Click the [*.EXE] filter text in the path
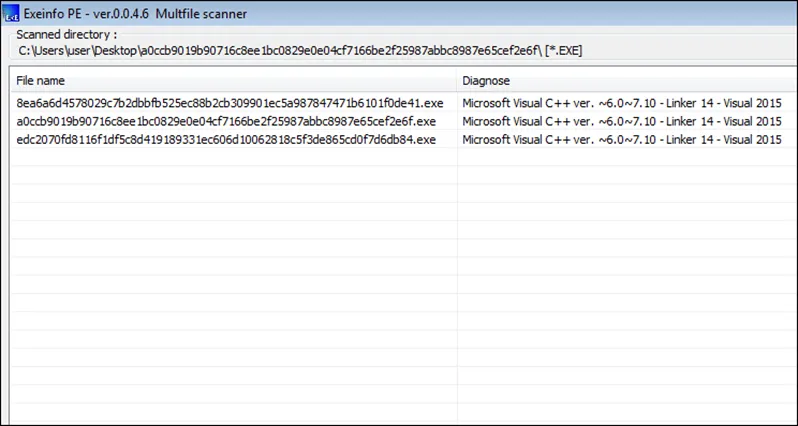Image resolution: width=798 pixels, height=426 pixels. coord(563,51)
